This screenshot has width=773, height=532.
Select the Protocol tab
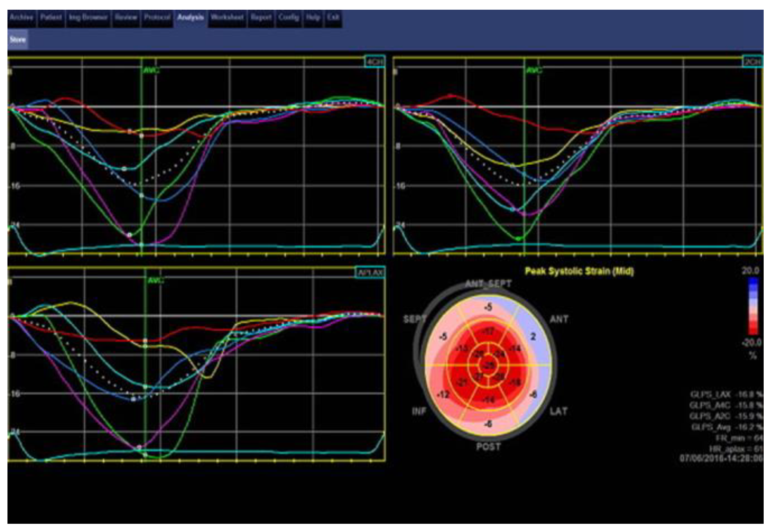[x=157, y=18]
